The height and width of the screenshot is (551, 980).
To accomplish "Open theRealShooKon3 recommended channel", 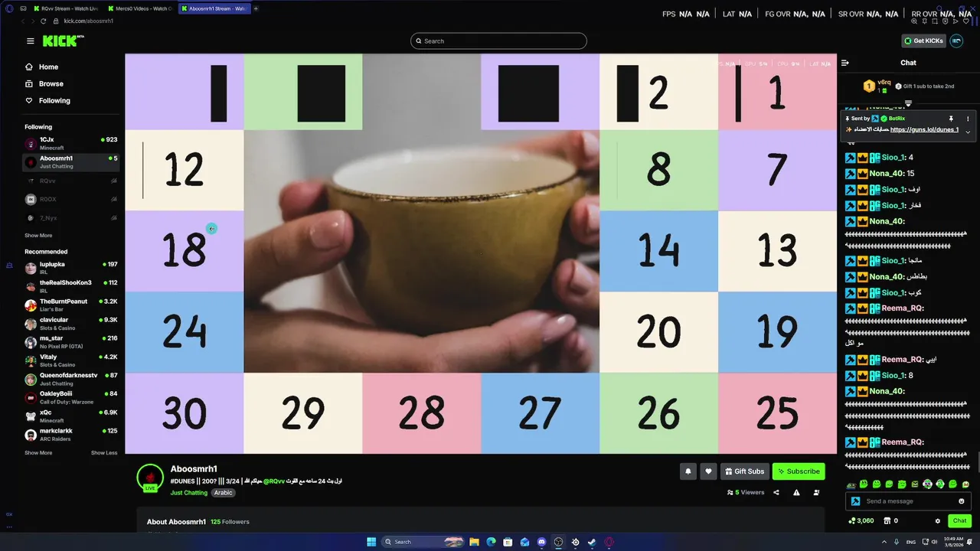I will pyautogui.click(x=70, y=286).
